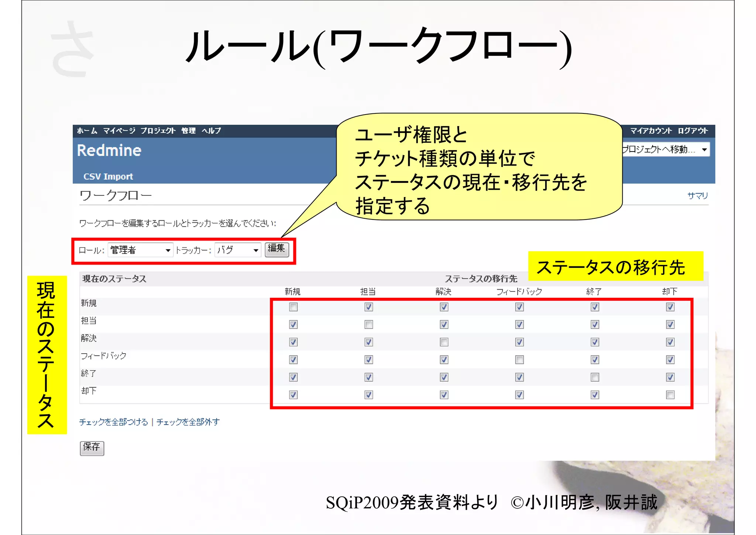Viewport: 756px width, 535px height.
Task: Uncheck 担当 to 新規 transition checkbox
Action: tap(293, 324)
